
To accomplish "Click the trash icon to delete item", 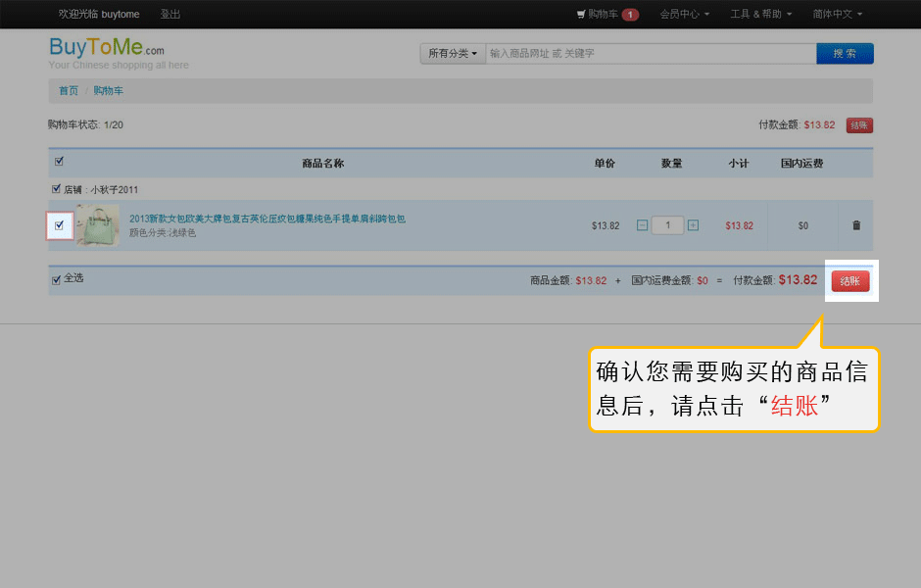I will (x=856, y=225).
